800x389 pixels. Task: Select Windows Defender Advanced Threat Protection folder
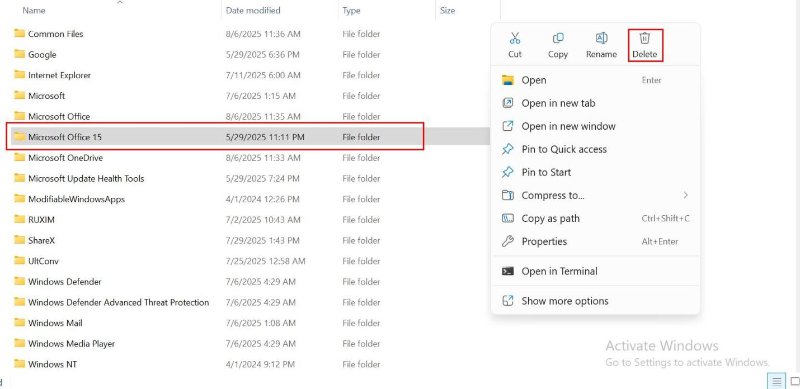tap(118, 302)
